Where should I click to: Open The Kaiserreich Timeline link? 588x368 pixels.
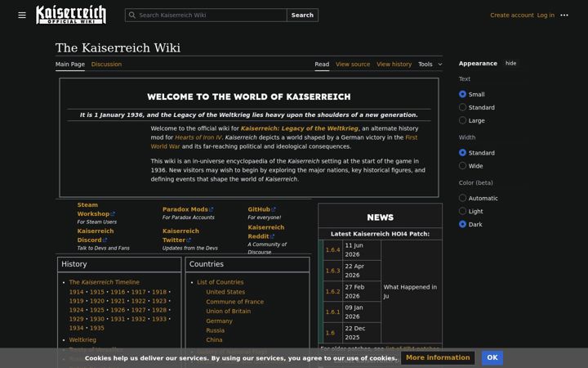tap(105, 282)
